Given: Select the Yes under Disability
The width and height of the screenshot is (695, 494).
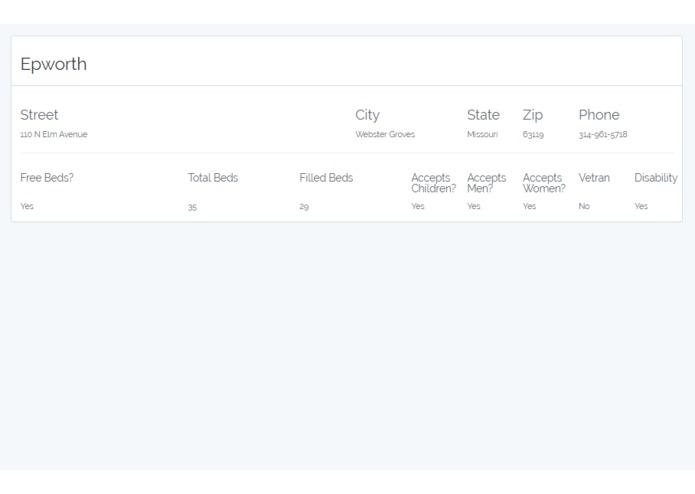Looking at the screenshot, I should pos(641,206).
